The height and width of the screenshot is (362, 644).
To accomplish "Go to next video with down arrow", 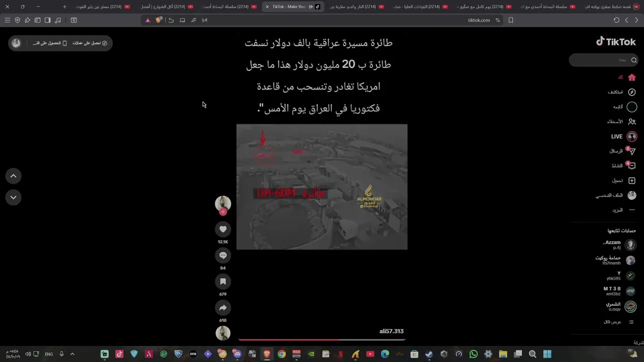I will tap(14, 197).
